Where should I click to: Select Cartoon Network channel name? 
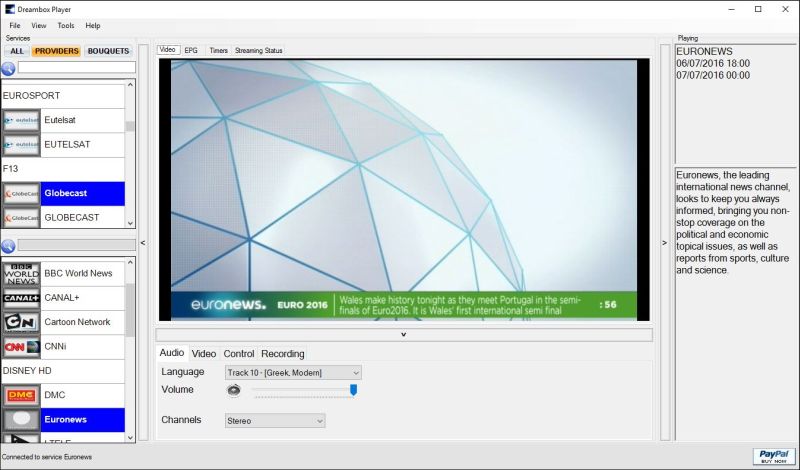point(77,322)
